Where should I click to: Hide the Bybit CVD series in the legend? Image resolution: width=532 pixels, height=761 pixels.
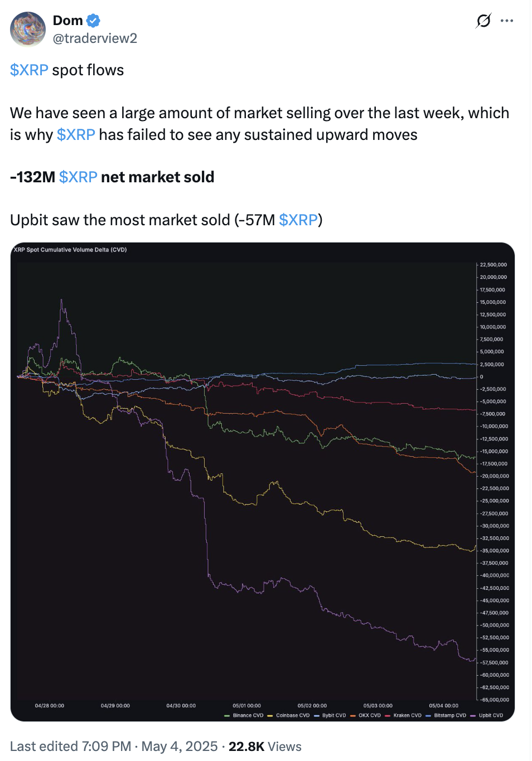pyautogui.click(x=333, y=715)
